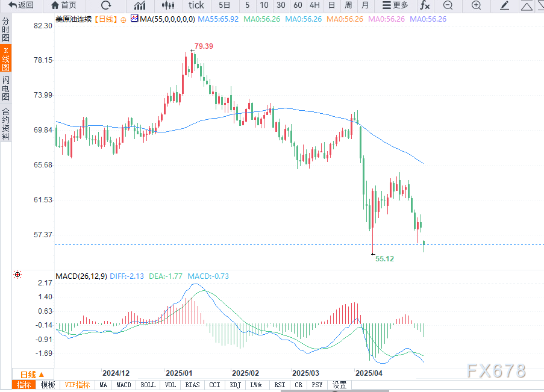Activate the pencil drawing tool
Screen dimensions: 544x392
tap(504, 5)
